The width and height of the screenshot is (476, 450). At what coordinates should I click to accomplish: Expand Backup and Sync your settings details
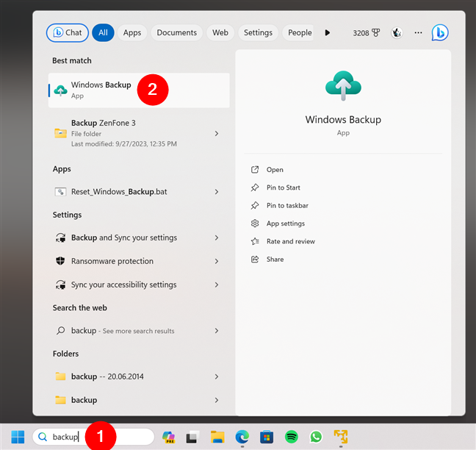pyautogui.click(x=217, y=238)
